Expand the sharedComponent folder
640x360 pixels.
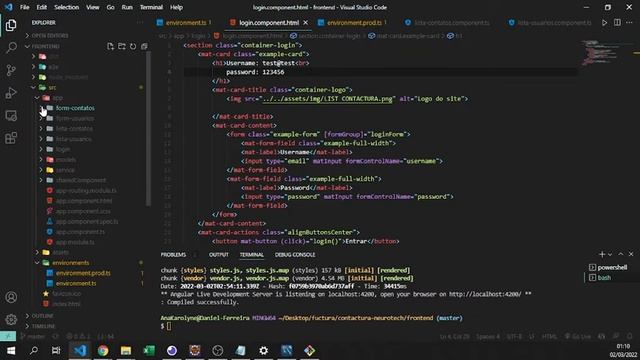point(41,180)
